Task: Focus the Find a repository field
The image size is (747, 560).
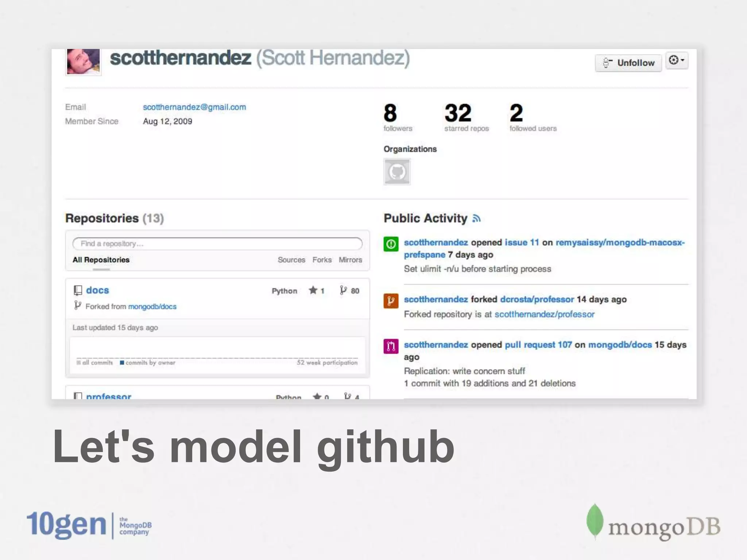Action: [x=217, y=244]
